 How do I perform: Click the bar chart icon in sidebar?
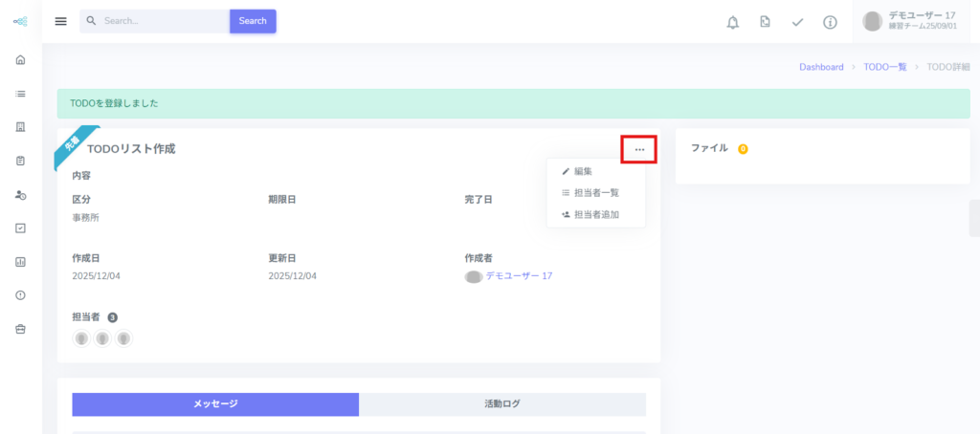[x=20, y=261]
